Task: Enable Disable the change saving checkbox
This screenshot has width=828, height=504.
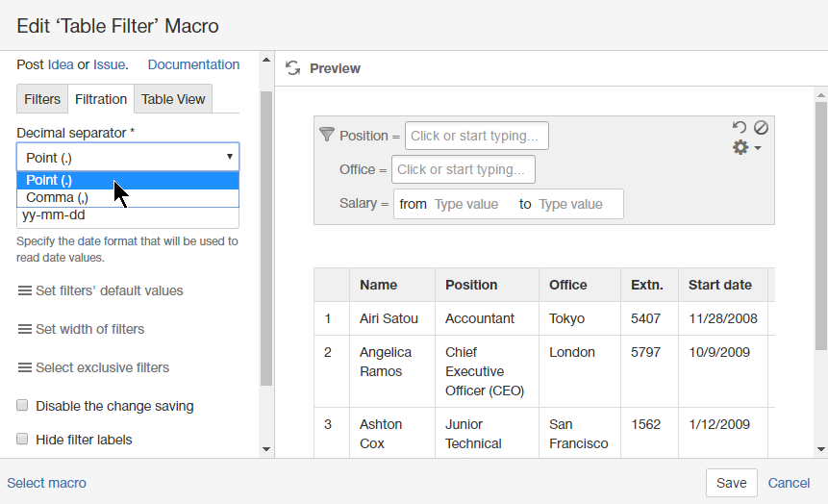Action: click(x=22, y=406)
